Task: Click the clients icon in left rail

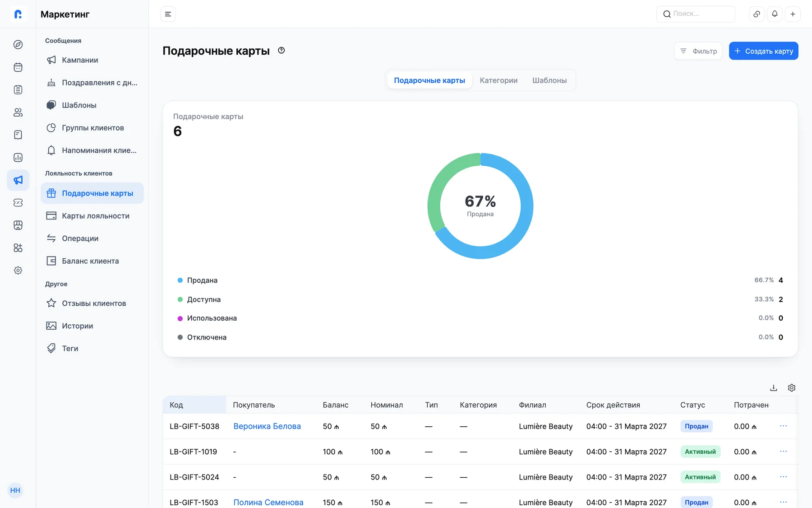Action: pyautogui.click(x=18, y=112)
